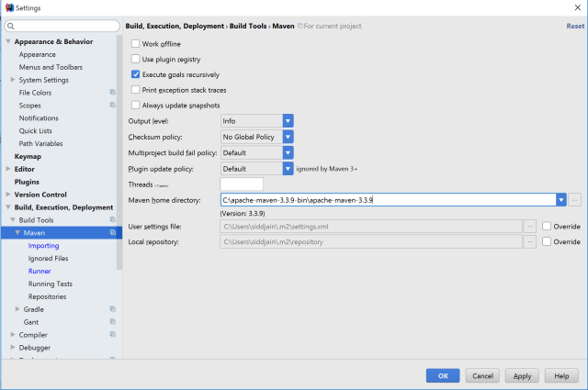Click the project icon on the Gradle row
This screenshot has height=390, width=588.
[x=112, y=309]
